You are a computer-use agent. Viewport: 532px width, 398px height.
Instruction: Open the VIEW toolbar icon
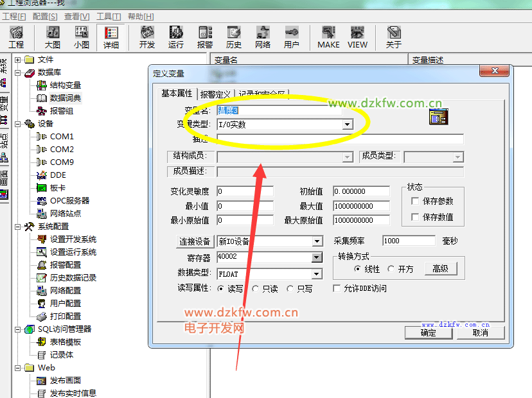pos(357,37)
